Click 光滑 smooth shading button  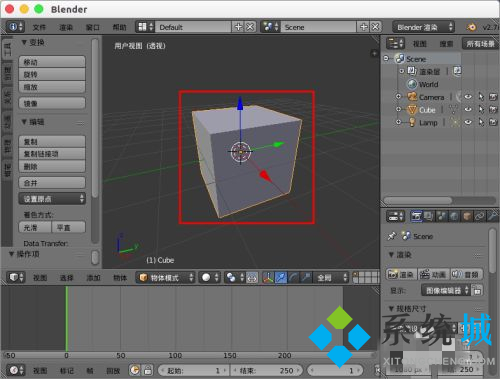(x=35, y=227)
